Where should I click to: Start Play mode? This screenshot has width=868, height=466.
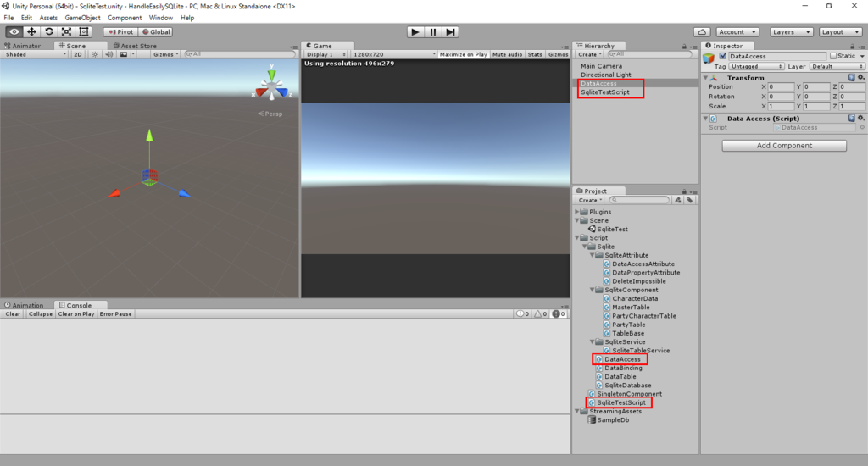[415, 32]
